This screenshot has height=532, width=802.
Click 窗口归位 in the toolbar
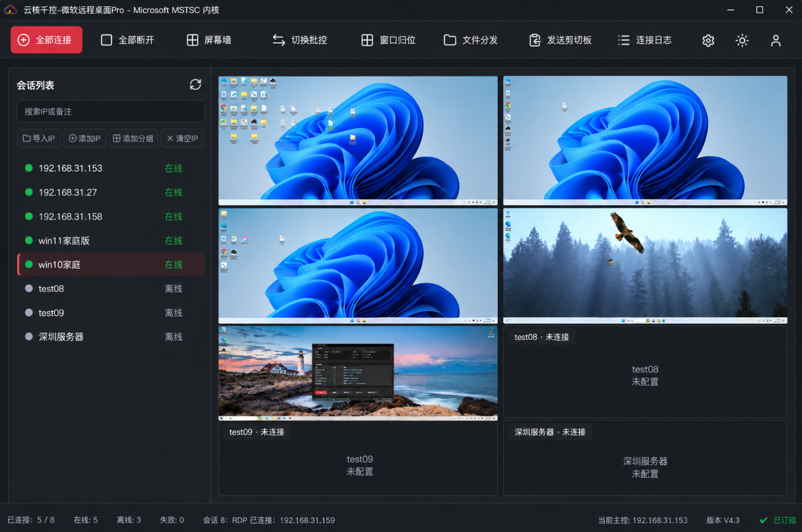coord(389,40)
